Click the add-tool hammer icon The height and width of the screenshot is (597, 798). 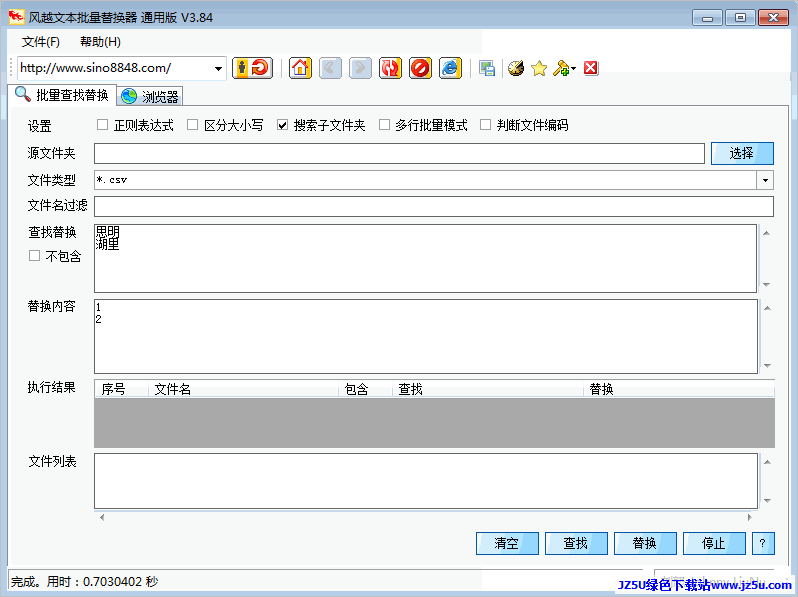pyautogui.click(x=561, y=68)
